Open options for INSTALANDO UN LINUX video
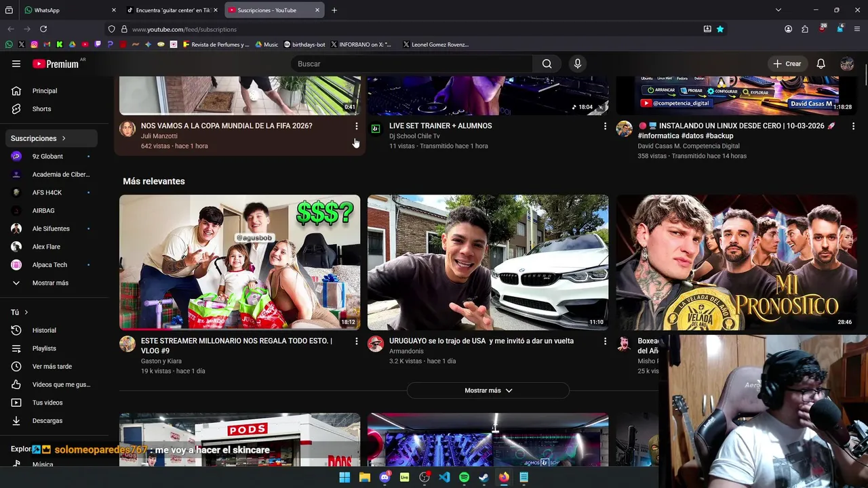This screenshot has height=488, width=868. coord(853,126)
